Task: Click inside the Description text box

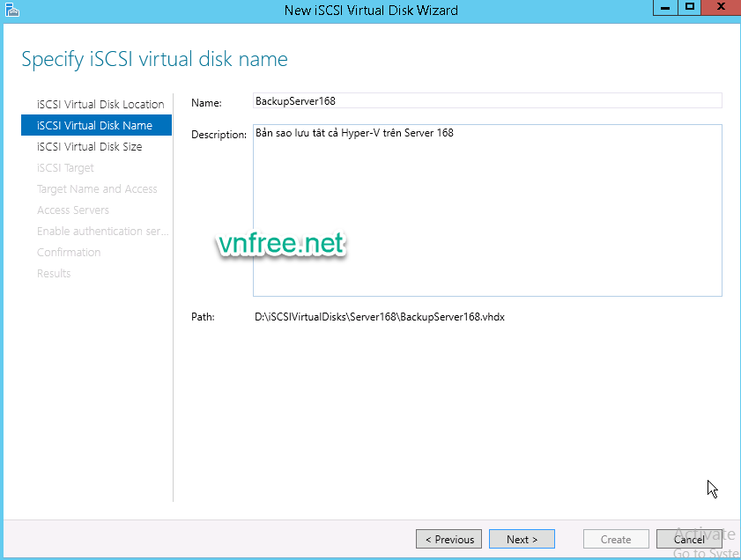Action: 486,211
